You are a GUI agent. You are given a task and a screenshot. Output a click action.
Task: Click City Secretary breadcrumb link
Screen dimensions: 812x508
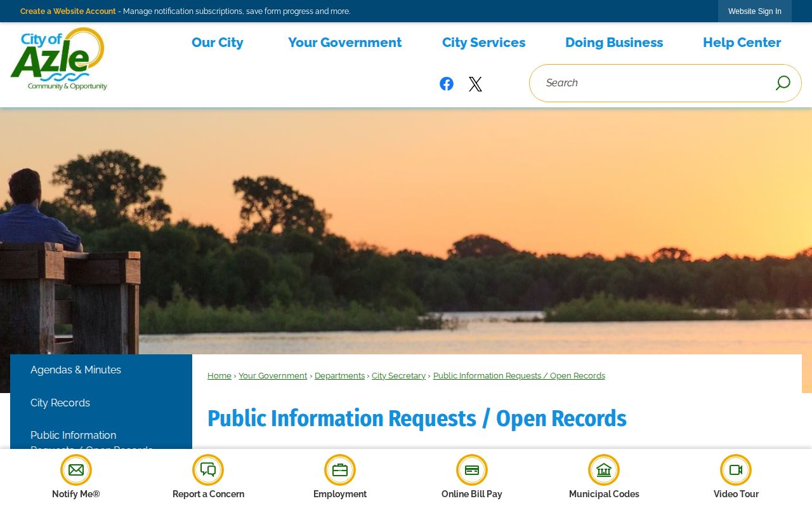click(398, 376)
